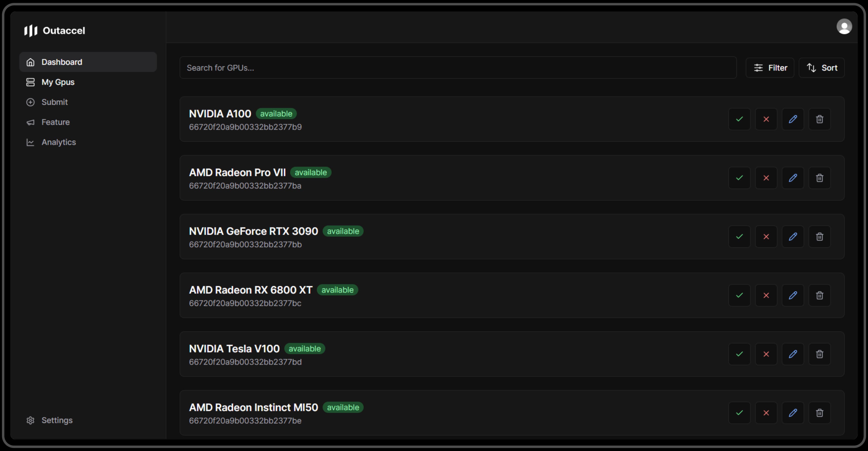Delete the AMD Radeon RX 6800 XT entry
The height and width of the screenshot is (451, 868).
[x=819, y=295]
